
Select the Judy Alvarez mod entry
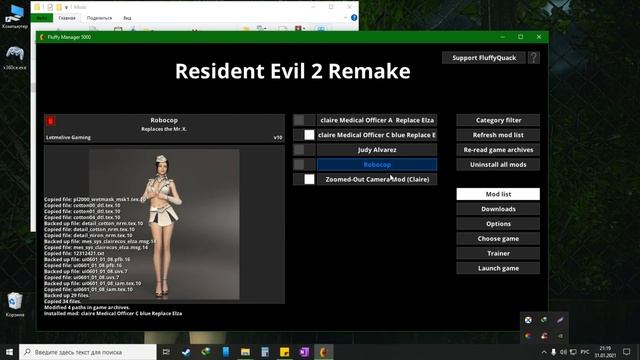pos(377,150)
